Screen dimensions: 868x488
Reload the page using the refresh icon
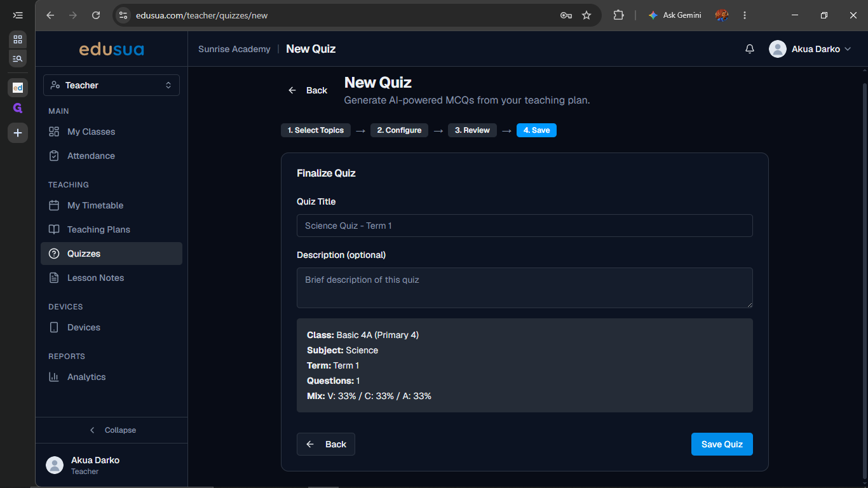96,15
